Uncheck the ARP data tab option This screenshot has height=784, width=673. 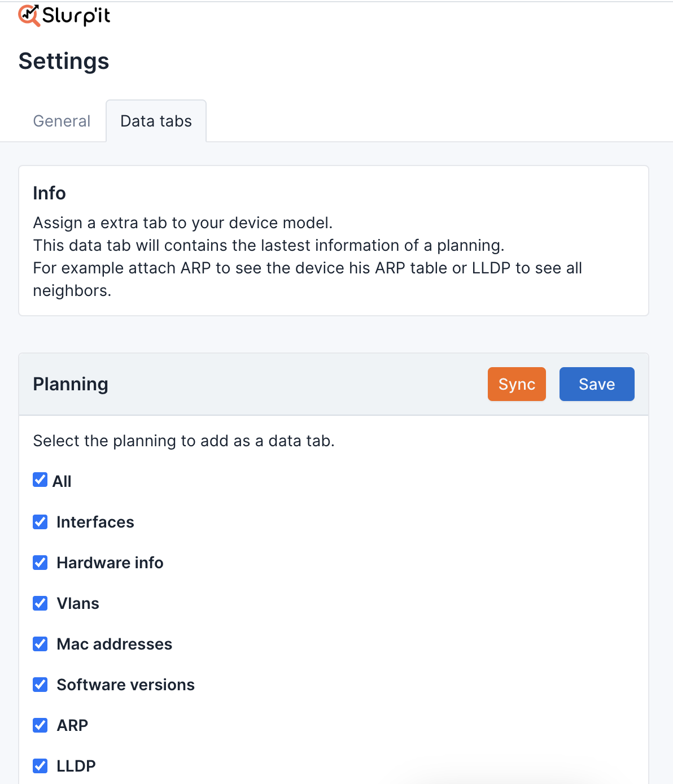(40, 725)
